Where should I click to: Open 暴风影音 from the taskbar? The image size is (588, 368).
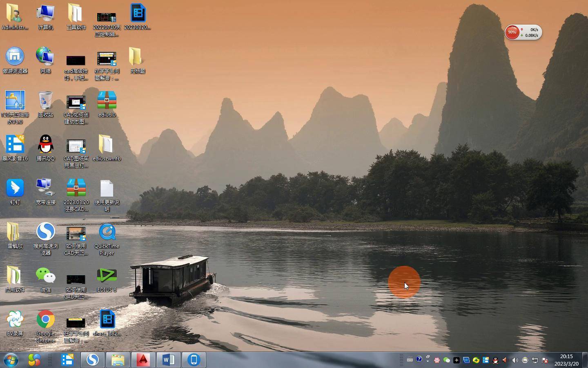point(67,360)
